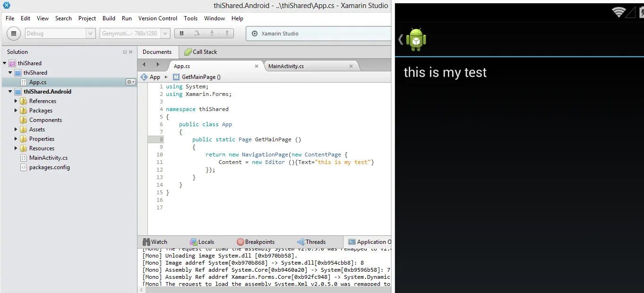Select MainActivity.cs in the solution tree
The height and width of the screenshot is (293, 644).
pos(48,158)
